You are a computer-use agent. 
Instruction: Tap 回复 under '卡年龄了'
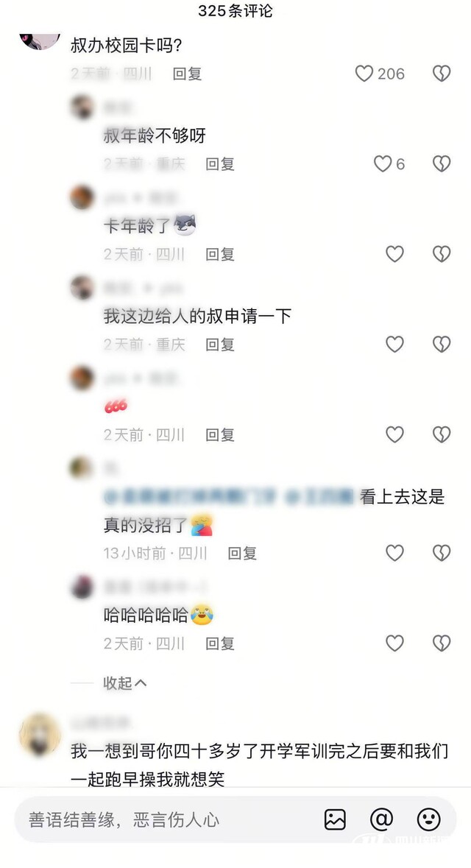click(x=220, y=254)
